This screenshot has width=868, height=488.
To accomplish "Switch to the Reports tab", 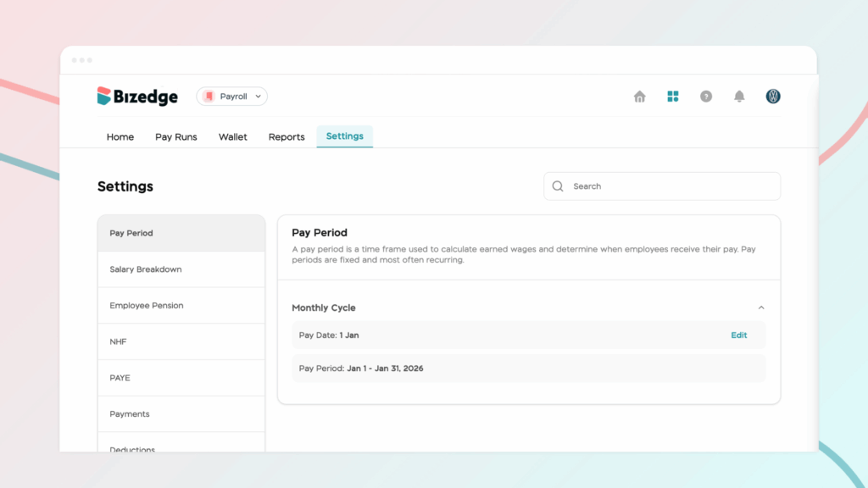I will [x=287, y=137].
